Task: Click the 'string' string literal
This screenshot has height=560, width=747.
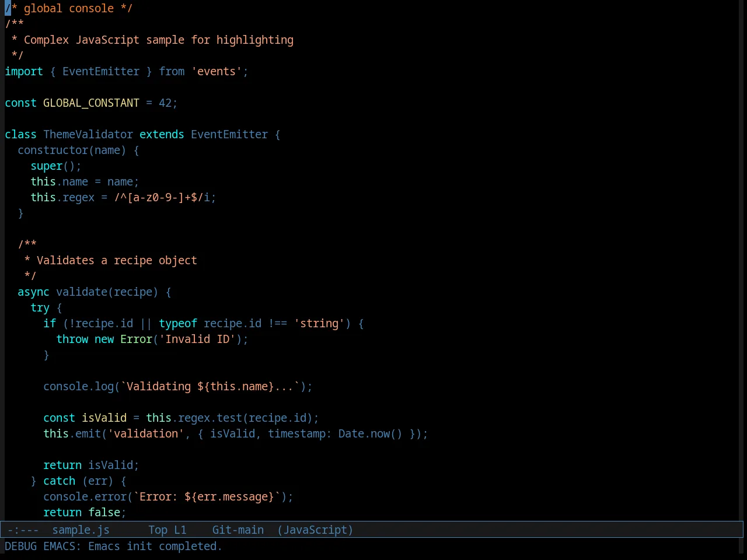Action: (319, 323)
